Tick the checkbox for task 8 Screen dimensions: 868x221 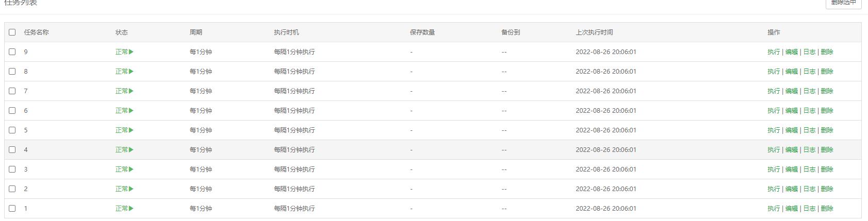12,72
